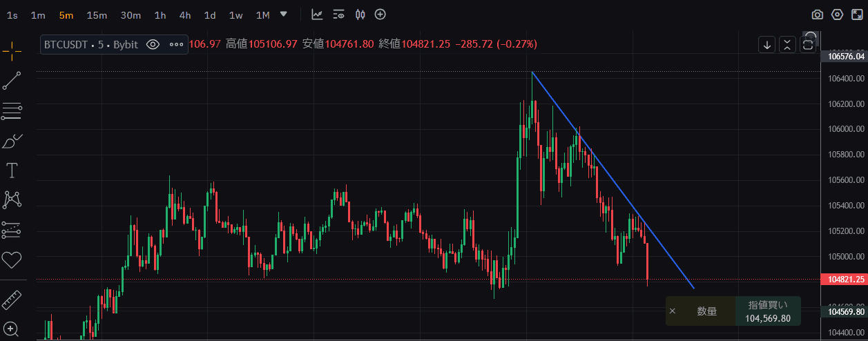Click the zoom in magnifier tool

tap(12, 329)
